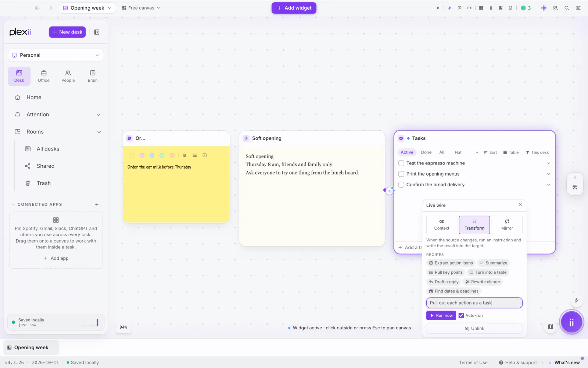Check off Test the espresso machine
Screen dimensions: 588x368
401,163
